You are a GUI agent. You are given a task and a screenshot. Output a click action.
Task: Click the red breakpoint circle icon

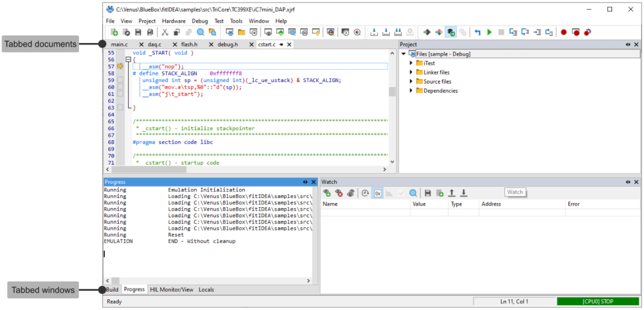[x=563, y=32]
